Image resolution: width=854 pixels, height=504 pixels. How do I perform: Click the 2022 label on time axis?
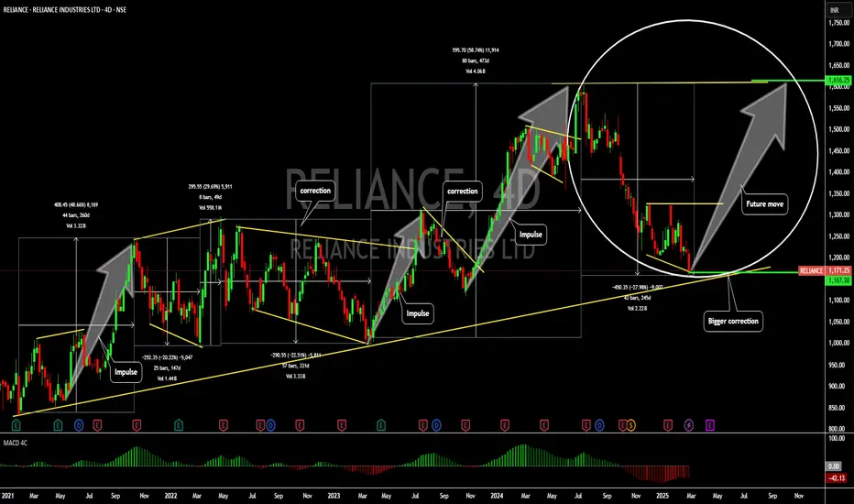click(170, 496)
